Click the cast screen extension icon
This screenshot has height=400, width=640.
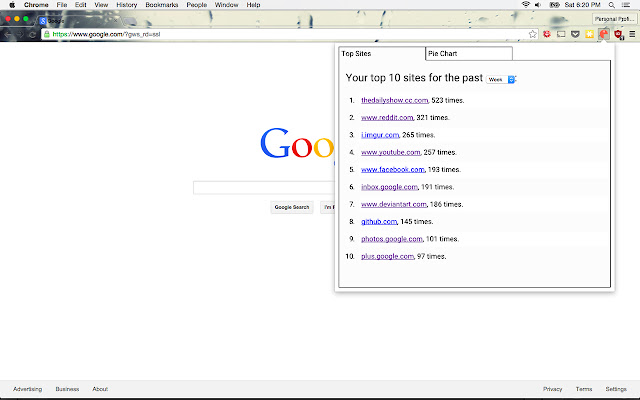(561, 34)
